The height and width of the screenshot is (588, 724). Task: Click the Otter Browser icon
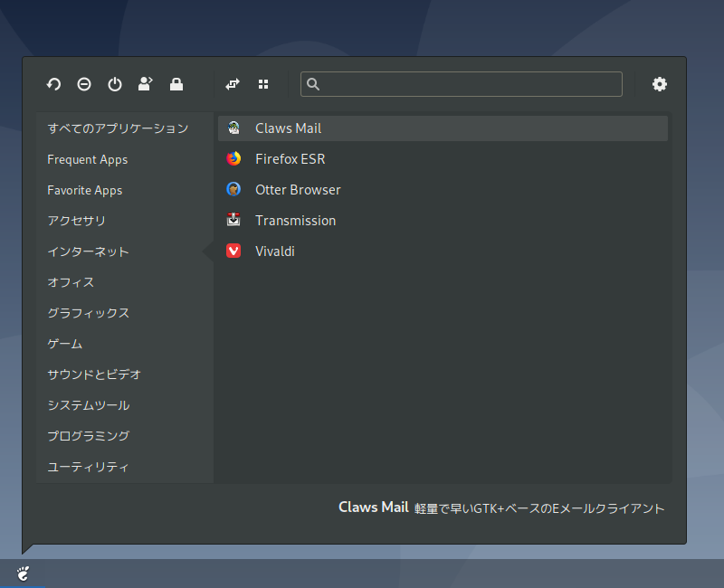click(233, 189)
